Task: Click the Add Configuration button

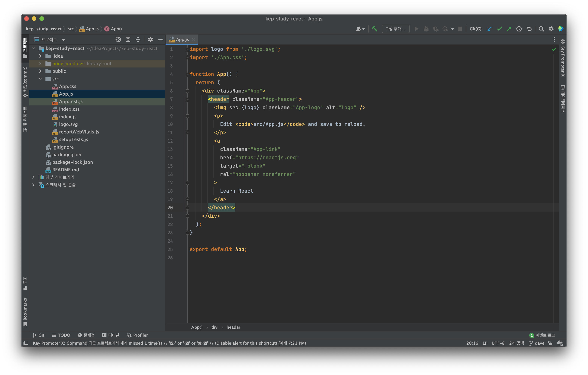Action: [x=395, y=29]
